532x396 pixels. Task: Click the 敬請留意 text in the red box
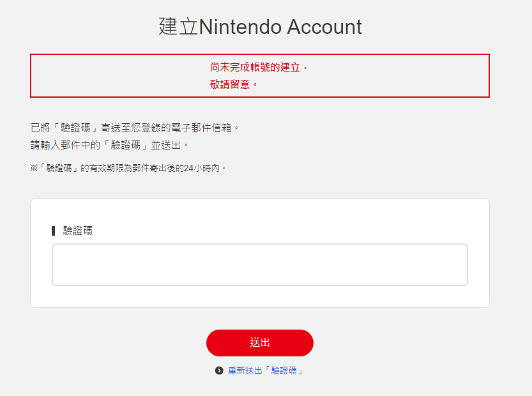point(230,84)
